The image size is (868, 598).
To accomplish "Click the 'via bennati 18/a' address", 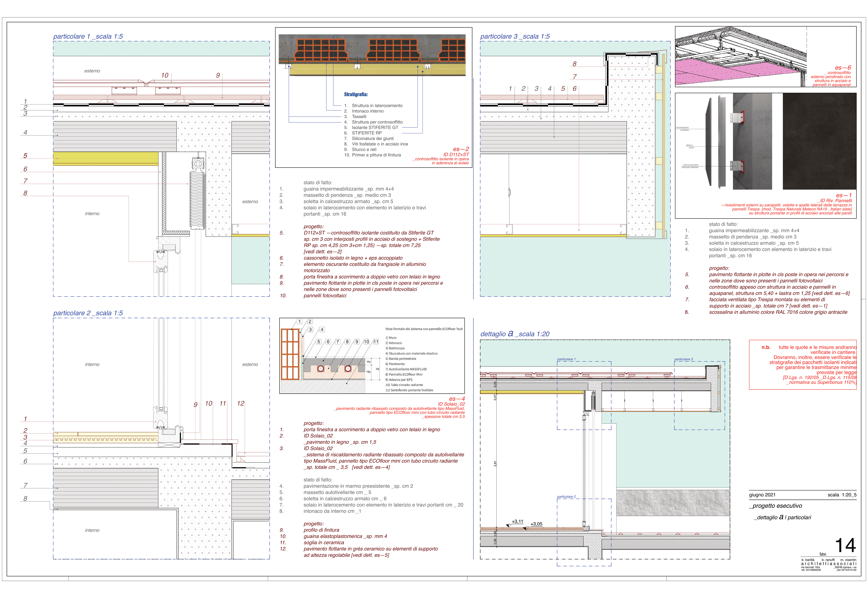I will [810, 567].
